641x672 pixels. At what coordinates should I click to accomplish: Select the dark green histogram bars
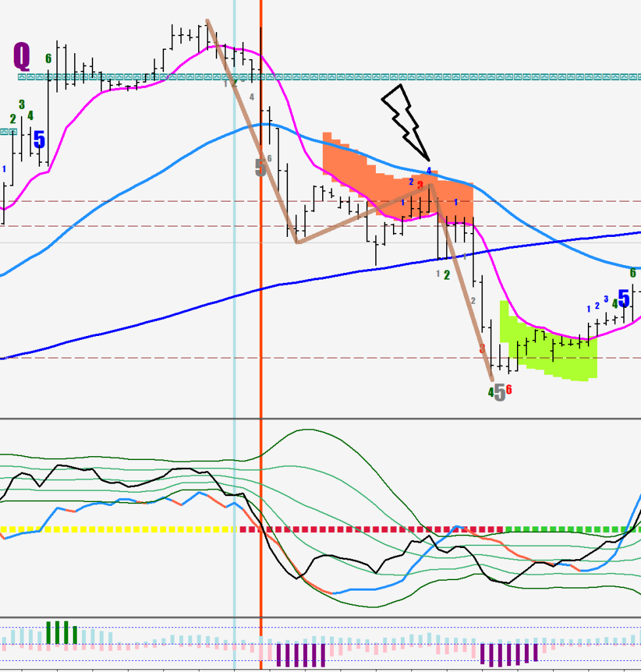[62, 634]
